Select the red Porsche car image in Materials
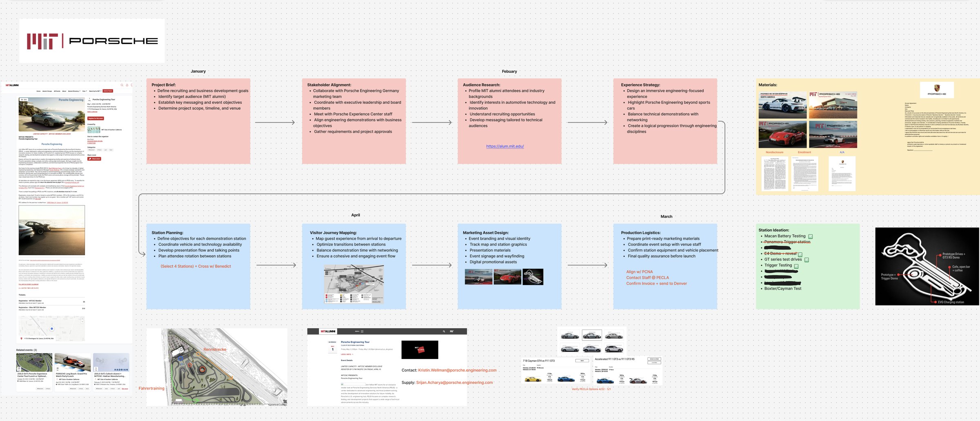Screen dimensions: 980x421 (783, 134)
